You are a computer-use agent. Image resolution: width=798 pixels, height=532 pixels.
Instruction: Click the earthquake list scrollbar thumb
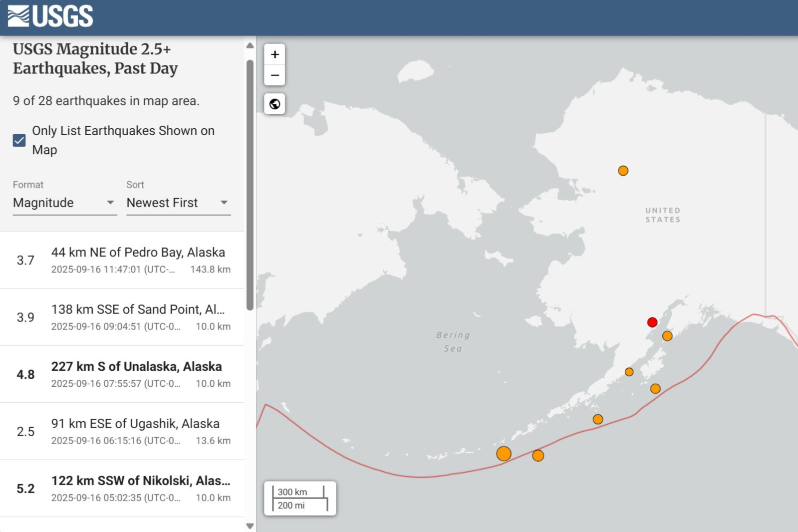[250, 185]
